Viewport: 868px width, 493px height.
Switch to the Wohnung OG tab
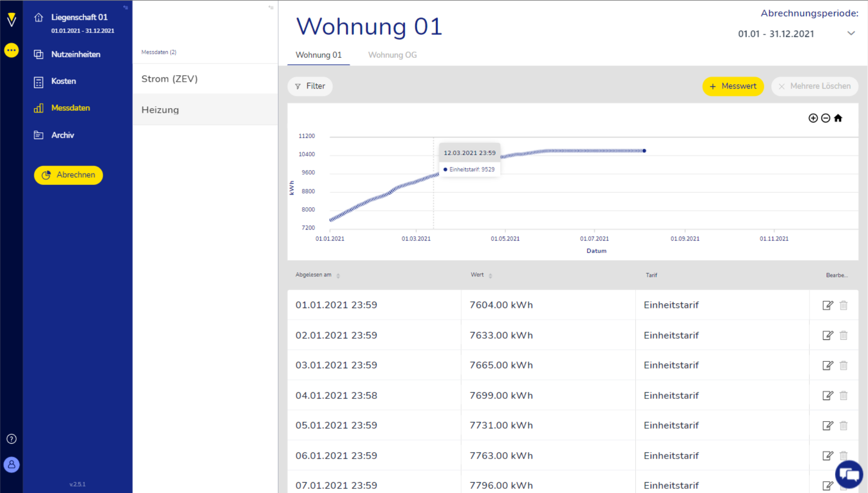click(392, 55)
